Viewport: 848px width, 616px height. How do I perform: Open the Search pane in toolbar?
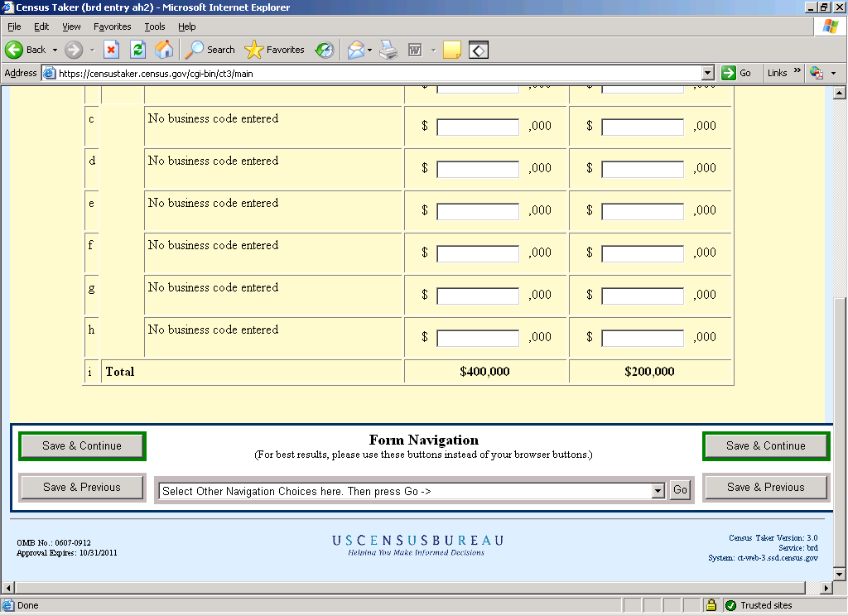[210, 50]
